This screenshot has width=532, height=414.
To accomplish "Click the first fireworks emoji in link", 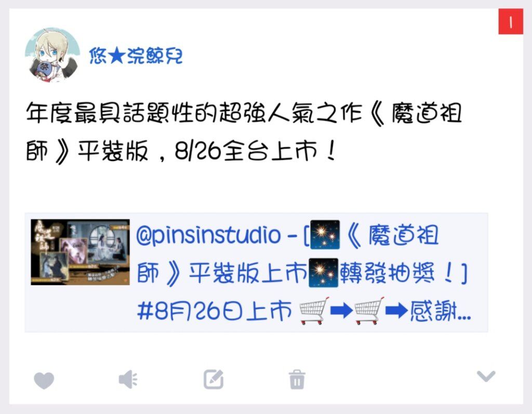I will [x=325, y=235].
